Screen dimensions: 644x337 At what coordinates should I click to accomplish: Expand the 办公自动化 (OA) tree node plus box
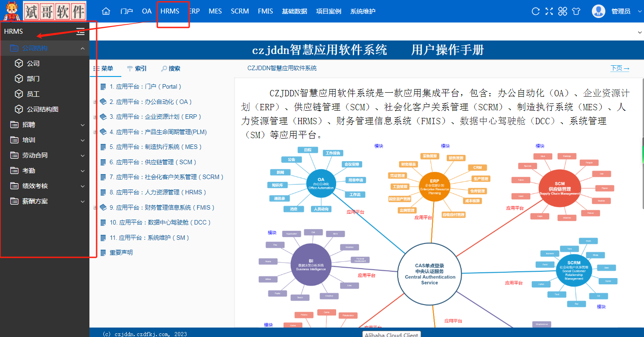click(x=95, y=102)
